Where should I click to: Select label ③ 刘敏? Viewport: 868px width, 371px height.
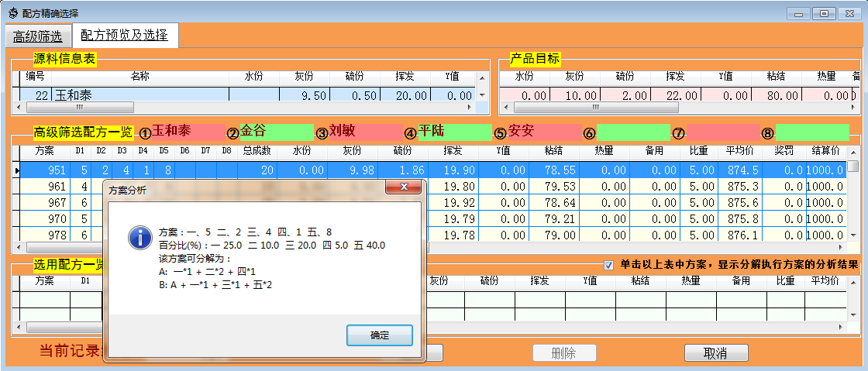(366, 132)
